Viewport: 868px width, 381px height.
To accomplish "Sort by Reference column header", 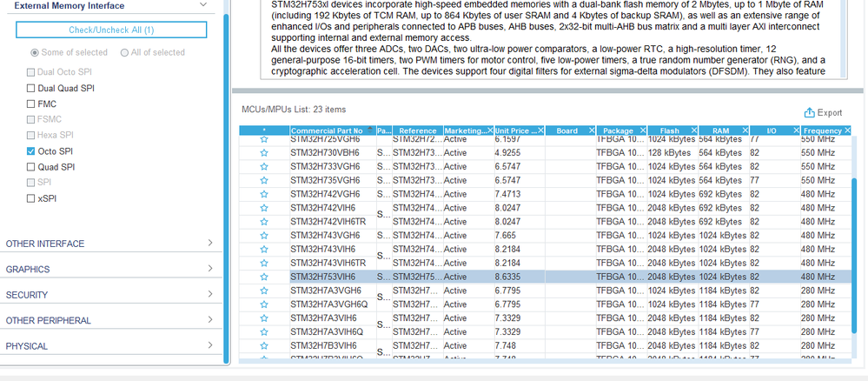I will click(x=417, y=130).
